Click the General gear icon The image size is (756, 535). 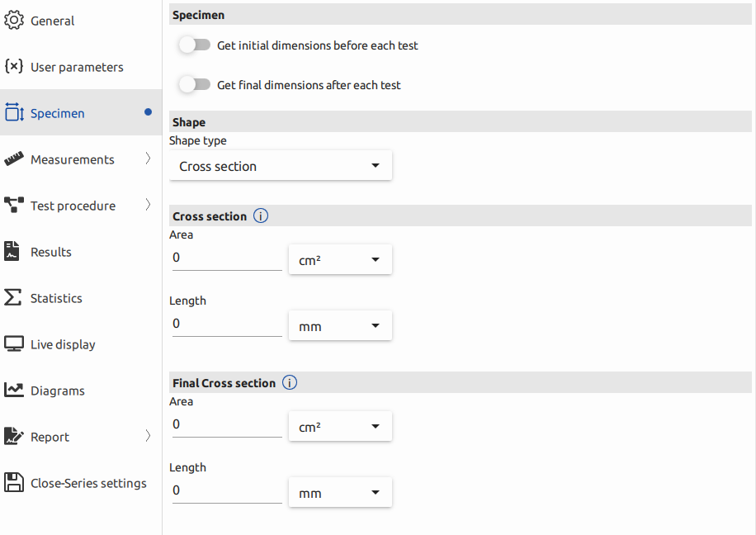point(14,21)
